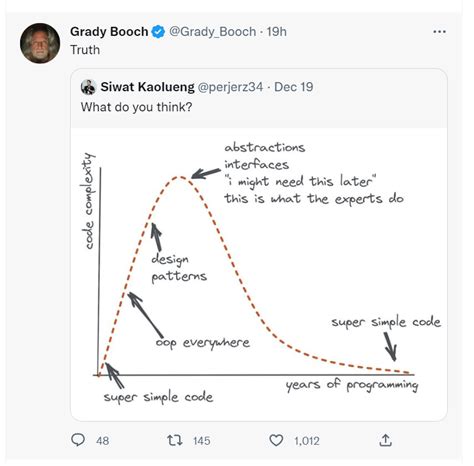Viewport: 474px width, 466px height.
Task: Open the Grady Booch display name link
Action: coord(109,32)
